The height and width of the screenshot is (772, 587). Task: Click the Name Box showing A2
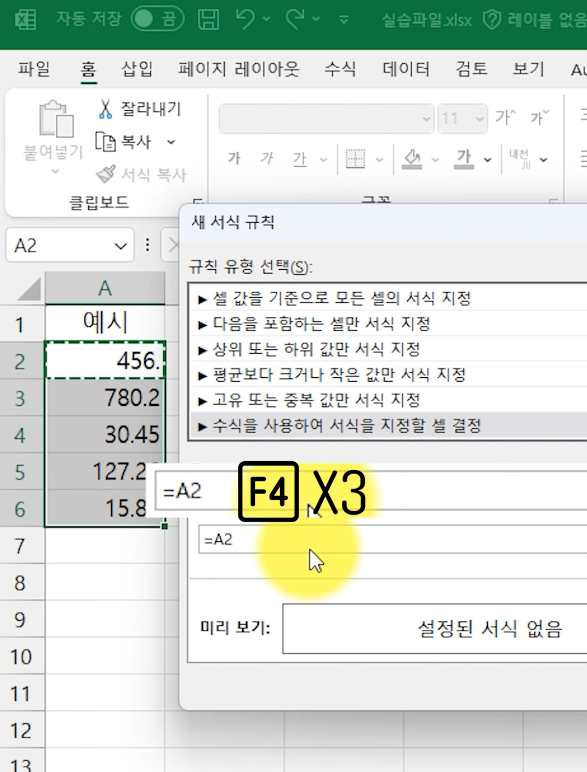pyautogui.click(x=58, y=245)
